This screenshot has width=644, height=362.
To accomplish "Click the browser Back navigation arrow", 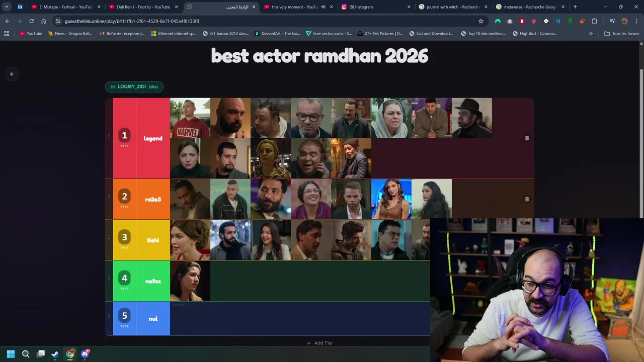I will 7,21.
